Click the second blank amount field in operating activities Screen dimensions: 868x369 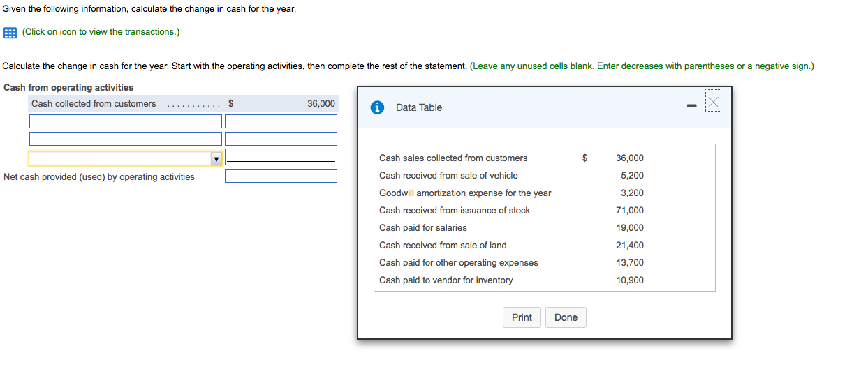281,139
